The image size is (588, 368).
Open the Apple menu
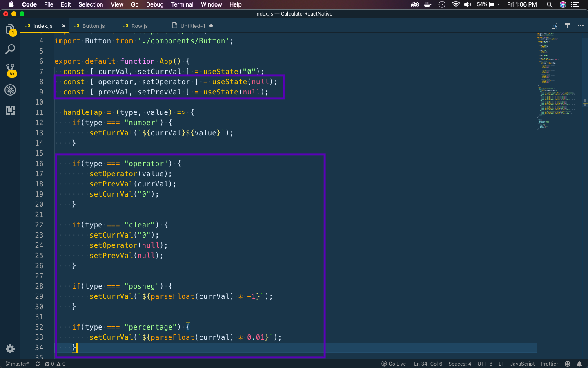[11, 4]
